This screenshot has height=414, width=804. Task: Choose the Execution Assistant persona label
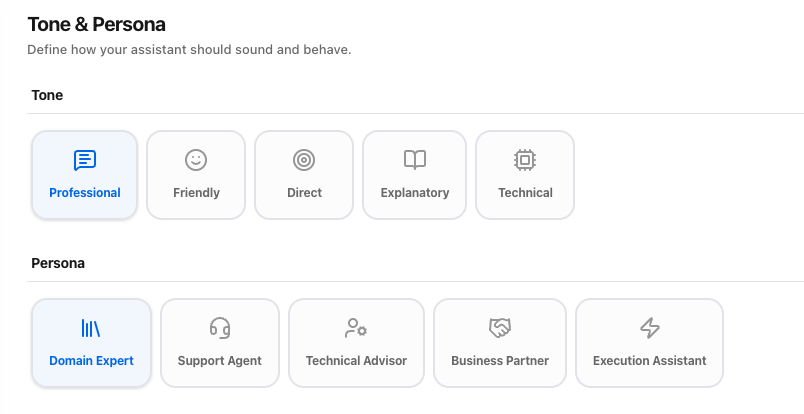[x=650, y=361]
